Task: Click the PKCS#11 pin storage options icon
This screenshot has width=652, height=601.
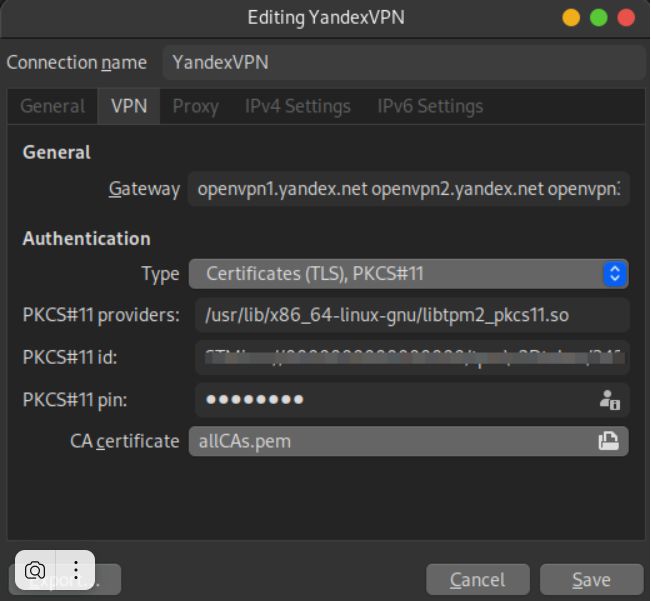Action: 609,400
